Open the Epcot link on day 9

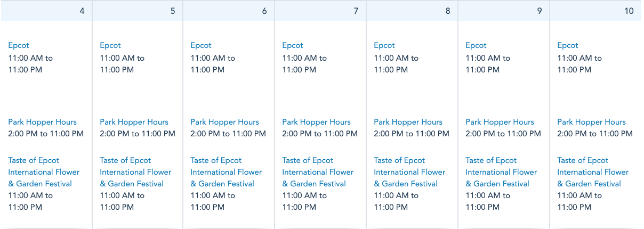476,45
